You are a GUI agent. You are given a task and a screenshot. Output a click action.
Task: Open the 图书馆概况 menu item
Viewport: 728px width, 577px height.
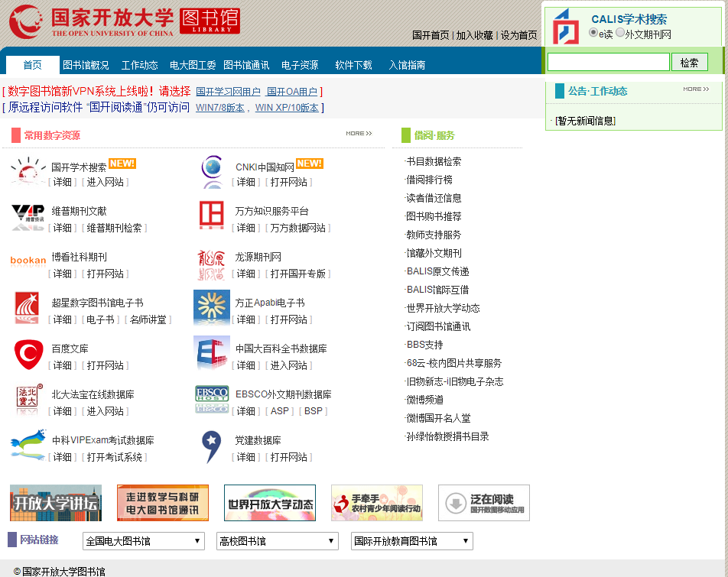pos(86,65)
